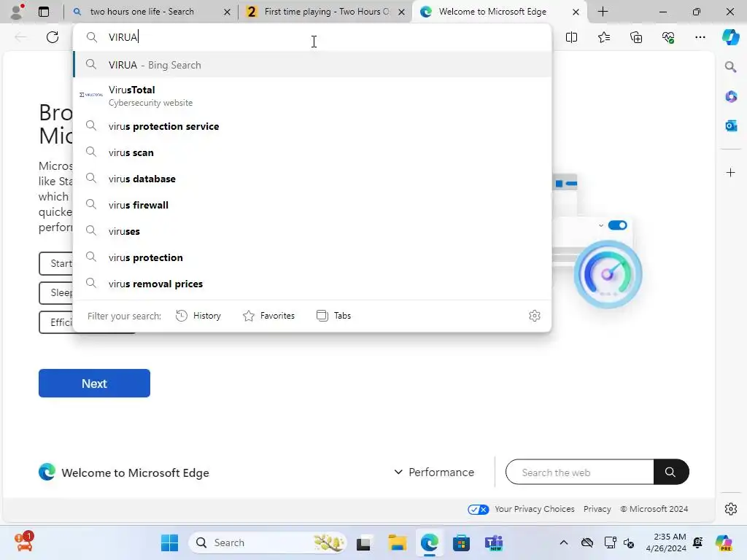Open Copilot preview icon in taskbar
The height and width of the screenshot is (560, 747).
tap(724, 542)
